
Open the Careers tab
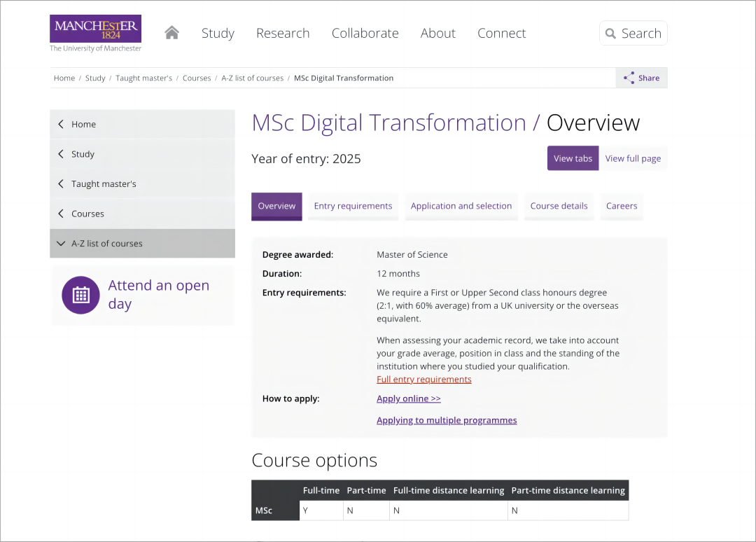pyautogui.click(x=622, y=207)
